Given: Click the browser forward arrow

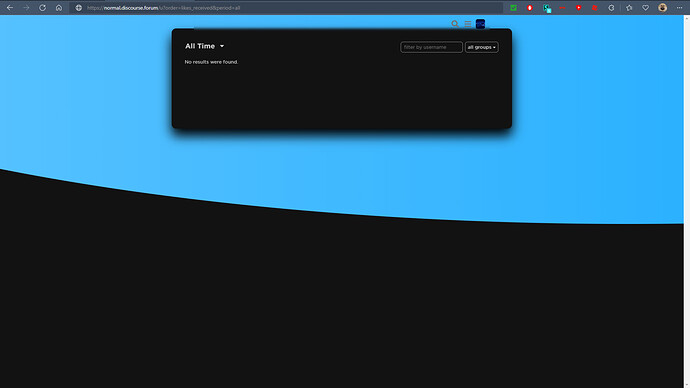Looking at the screenshot, I should (x=26, y=7).
